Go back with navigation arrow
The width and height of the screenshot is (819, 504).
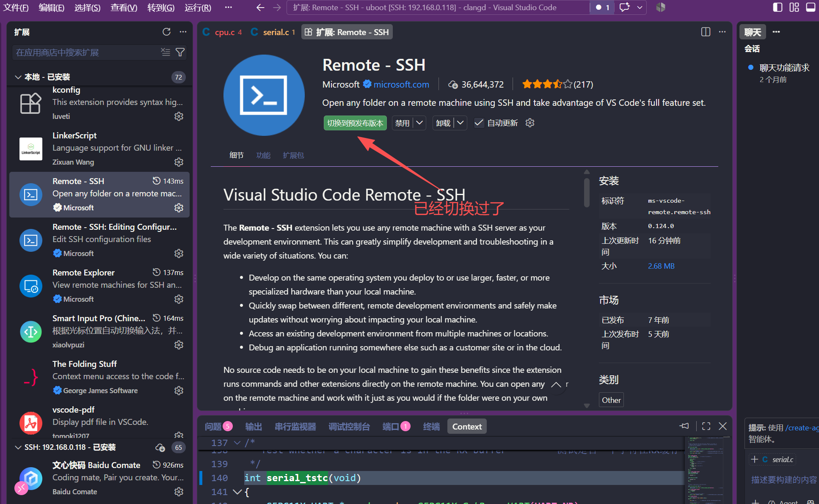[x=260, y=7]
